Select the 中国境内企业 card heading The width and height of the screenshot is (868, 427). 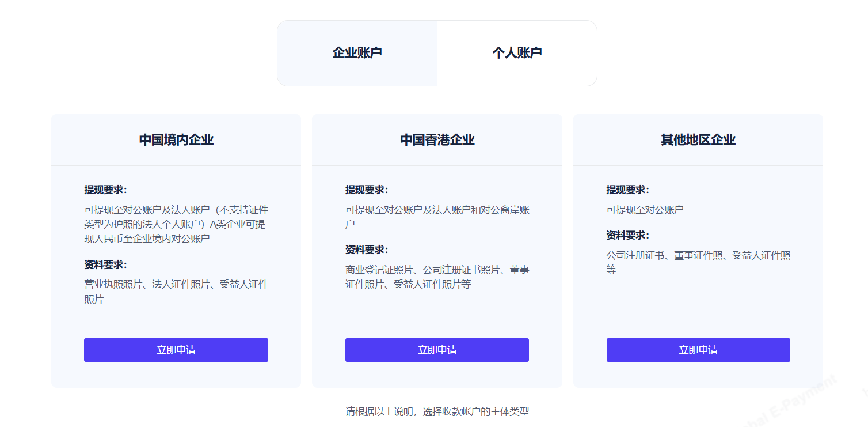(176, 140)
